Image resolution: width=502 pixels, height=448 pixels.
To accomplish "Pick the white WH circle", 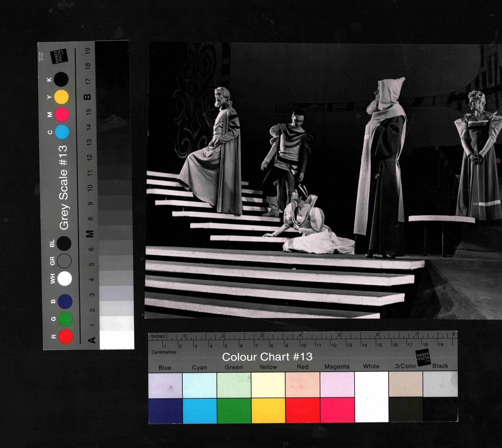I will point(65,279).
